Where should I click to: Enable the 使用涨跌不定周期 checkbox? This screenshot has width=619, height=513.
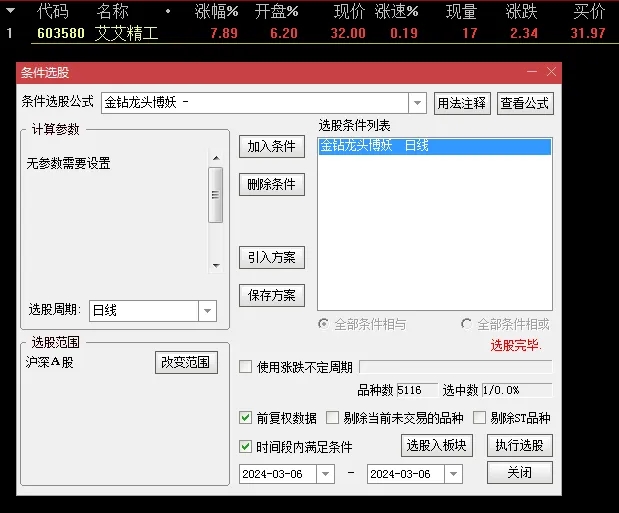click(x=246, y=367)
